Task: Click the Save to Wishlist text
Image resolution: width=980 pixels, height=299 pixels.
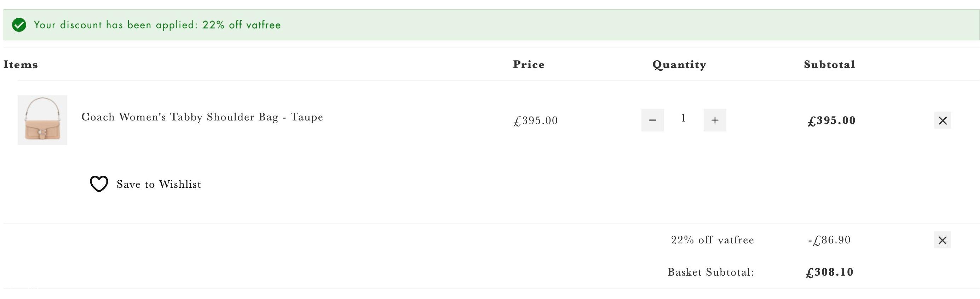Action: (x=158, y=184)
